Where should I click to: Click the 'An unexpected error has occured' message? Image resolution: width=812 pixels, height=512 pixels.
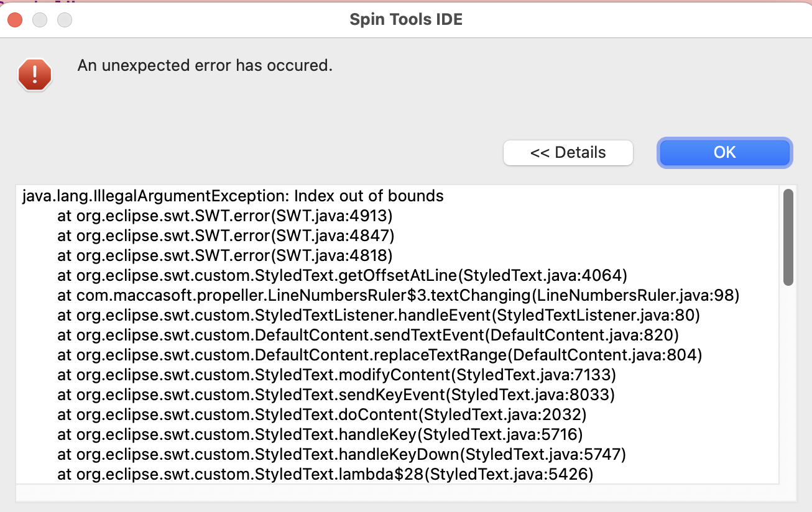click(x=205, y=65)
